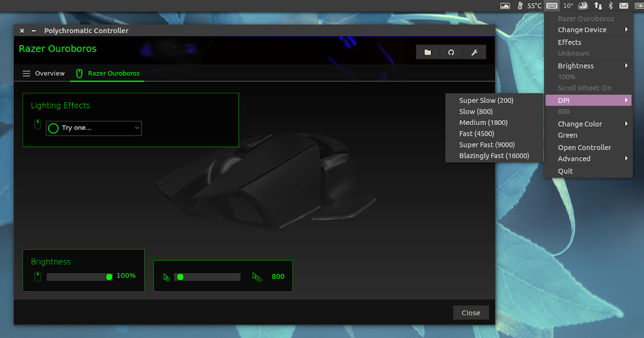
Task: Click the high-DPI mouse cursor icon
Action: [x=256, y=276]
